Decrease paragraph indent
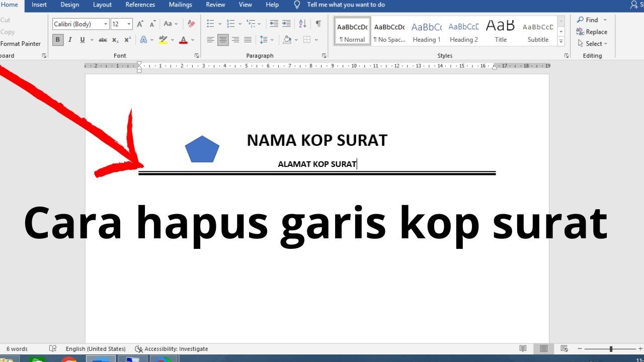The width and height of the screenshot is (644, 362). [274, 24]
